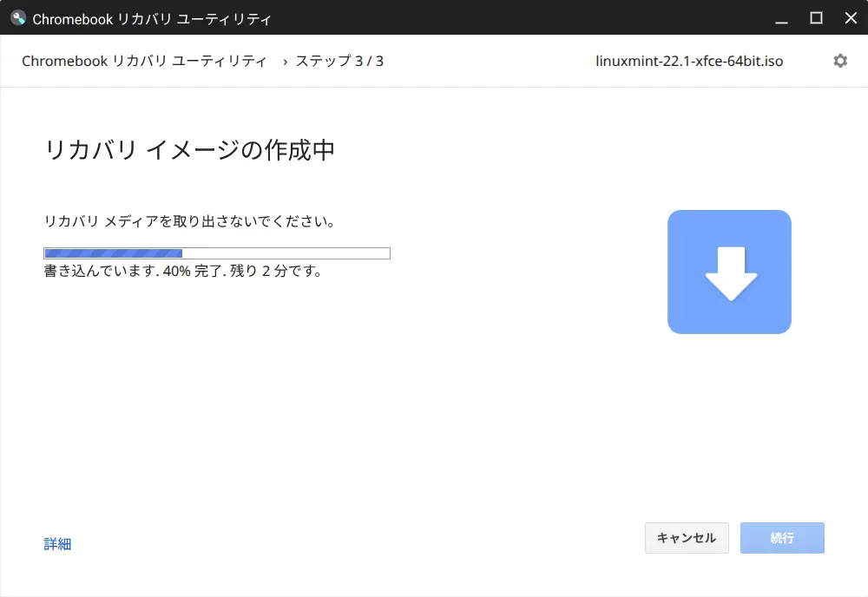Click the writing progress bar

pos(217,253)
